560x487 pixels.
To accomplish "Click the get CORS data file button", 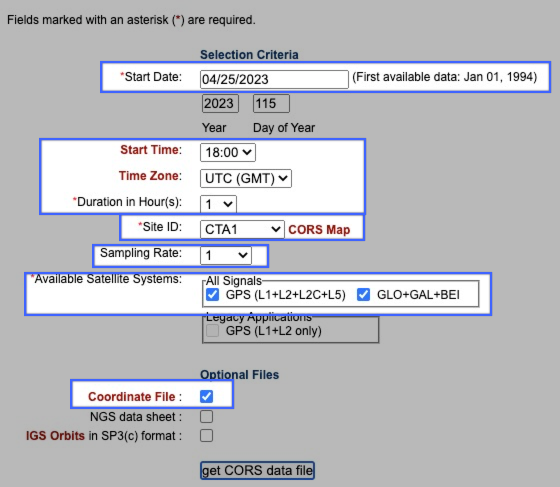I will click(x=257, y=470).
